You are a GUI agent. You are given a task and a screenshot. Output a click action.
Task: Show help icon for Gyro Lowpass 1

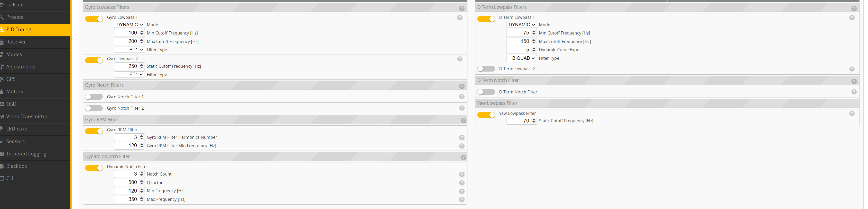click(x=460, y=18)
